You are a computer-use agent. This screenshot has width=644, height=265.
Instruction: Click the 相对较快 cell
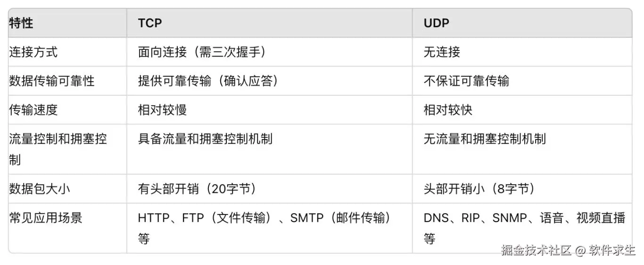coord(448,110)
